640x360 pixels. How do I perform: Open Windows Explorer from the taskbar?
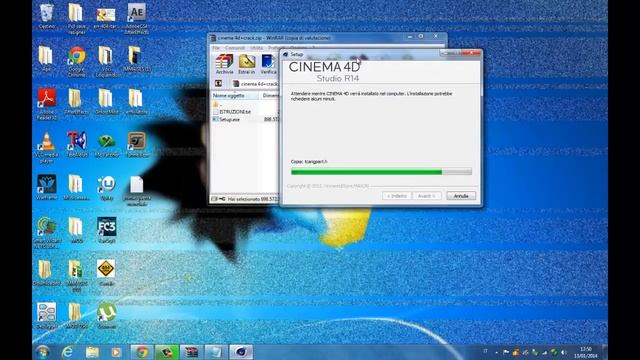tap(92, 352)
